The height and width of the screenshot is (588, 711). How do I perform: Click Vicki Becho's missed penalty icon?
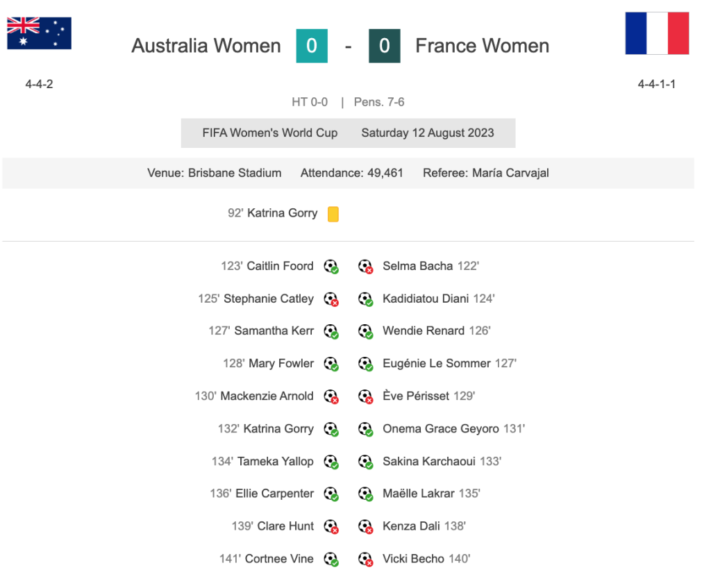(365, 559)
